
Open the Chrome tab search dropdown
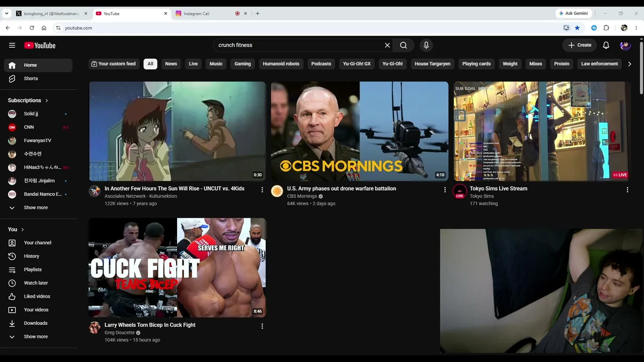pos(7,14)
